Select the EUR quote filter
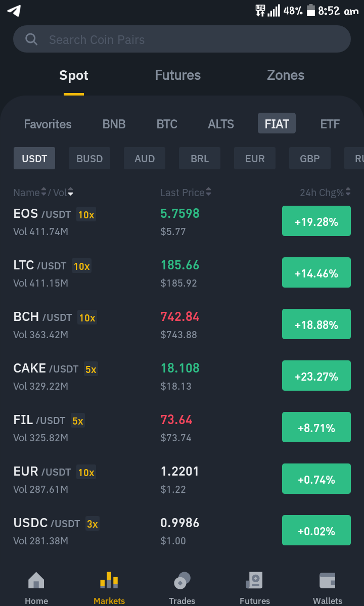The height and width of the screenshot is (606, 364). [255, 159]
